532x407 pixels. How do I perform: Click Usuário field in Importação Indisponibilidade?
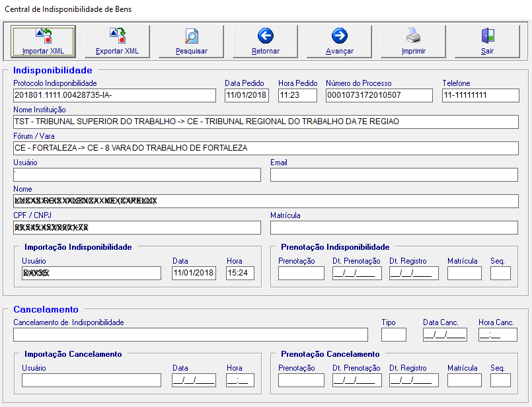(x=92, y=273)
